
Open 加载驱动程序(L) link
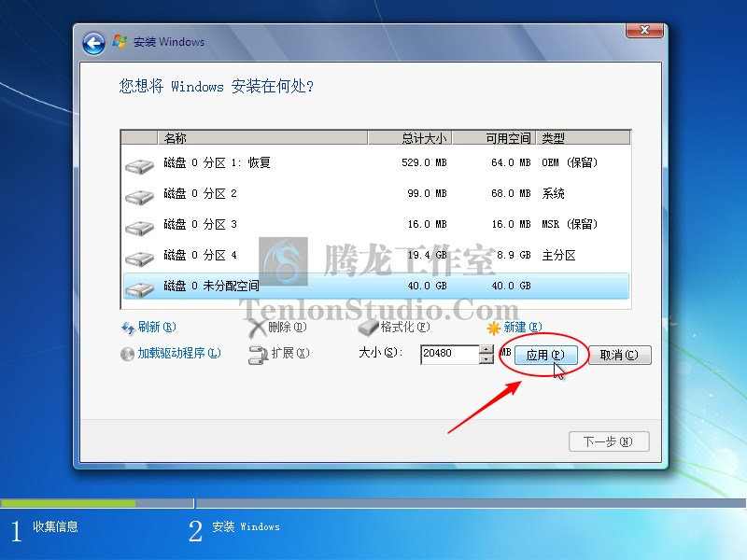coord(179,353)
